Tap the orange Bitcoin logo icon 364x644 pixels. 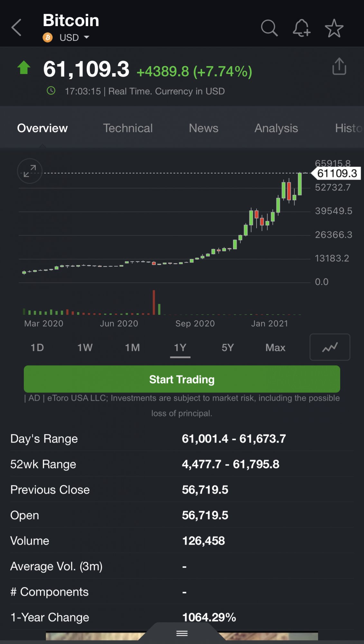coord(48,38)
